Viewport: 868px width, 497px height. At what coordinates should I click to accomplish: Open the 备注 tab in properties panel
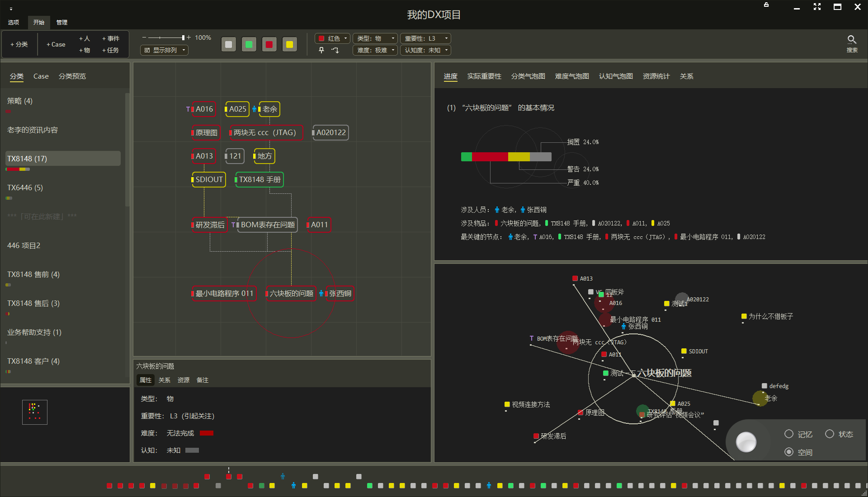(x=203, y=380)
